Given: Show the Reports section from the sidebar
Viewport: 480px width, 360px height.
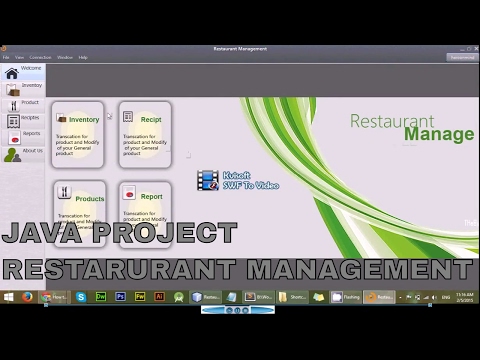Looking at the screenshot, I should (x=23, y=137).
